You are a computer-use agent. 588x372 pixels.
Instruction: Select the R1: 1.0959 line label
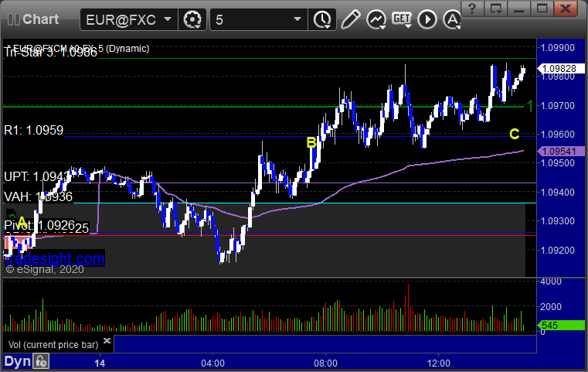click(34, 130)
